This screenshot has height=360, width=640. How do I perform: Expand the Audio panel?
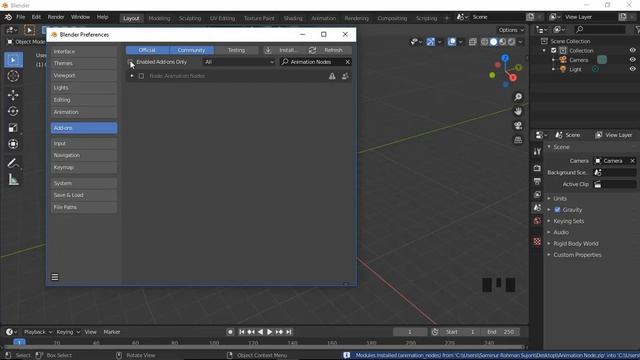(x=561, y=232)
